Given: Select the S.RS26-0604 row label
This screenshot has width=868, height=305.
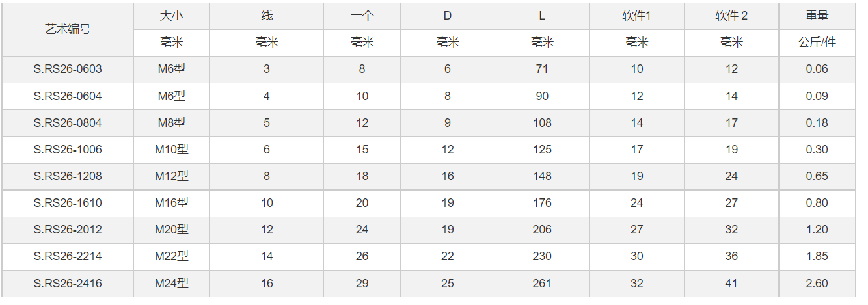Looking at the screenshot, I should [x=68, y=96].
